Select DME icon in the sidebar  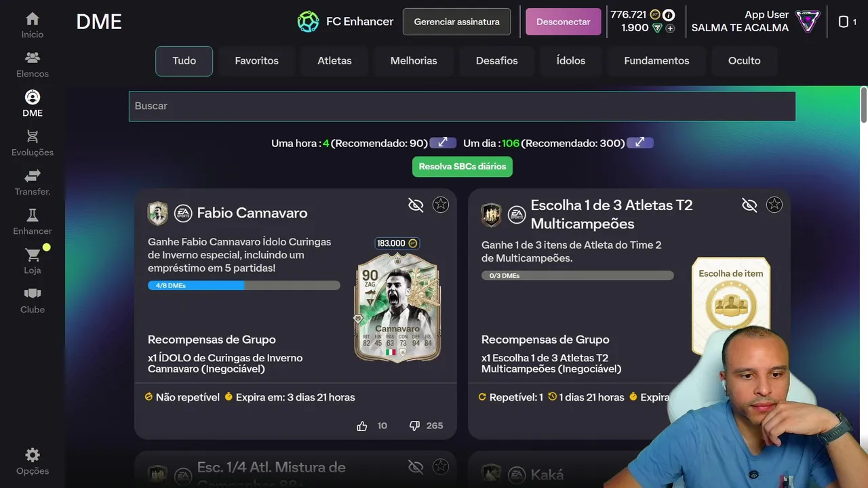[32, 98]
